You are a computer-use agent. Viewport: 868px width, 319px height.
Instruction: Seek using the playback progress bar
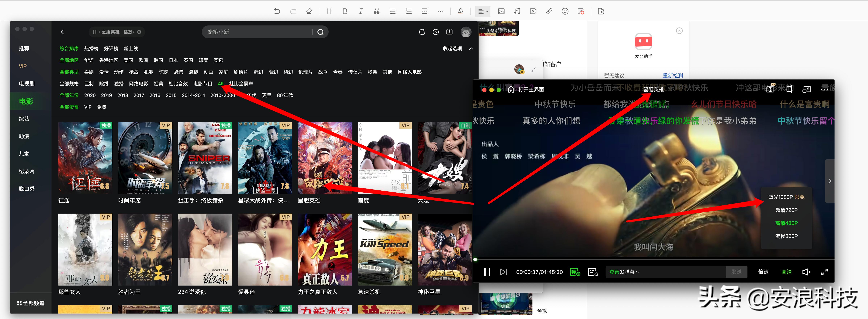pyautogui.click(x=640, y=259)
